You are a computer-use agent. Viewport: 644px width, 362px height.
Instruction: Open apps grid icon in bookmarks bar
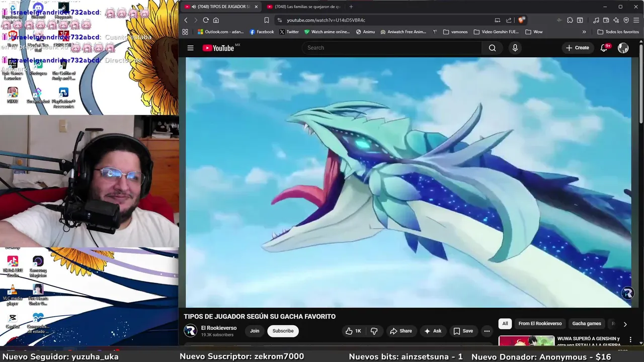tap(185, 32)
